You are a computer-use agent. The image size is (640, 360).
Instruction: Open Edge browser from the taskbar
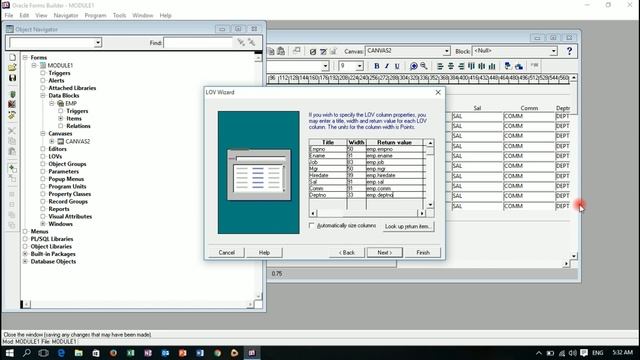61,353
